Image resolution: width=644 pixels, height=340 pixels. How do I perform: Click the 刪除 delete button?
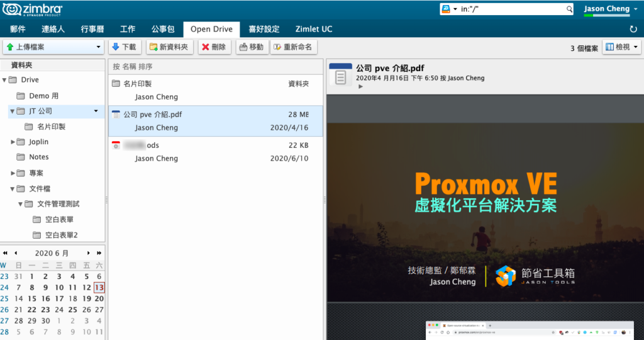point(215,47)
